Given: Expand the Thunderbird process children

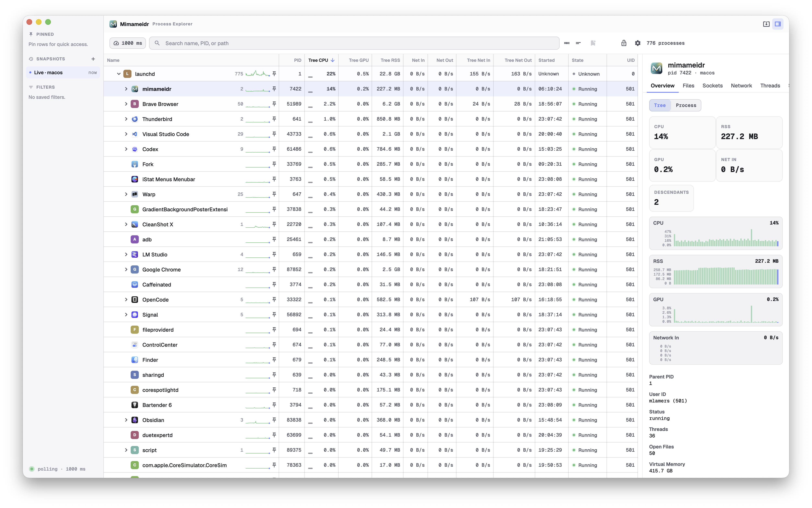Looking at the screenshot, I should click(x=126, y=119).
